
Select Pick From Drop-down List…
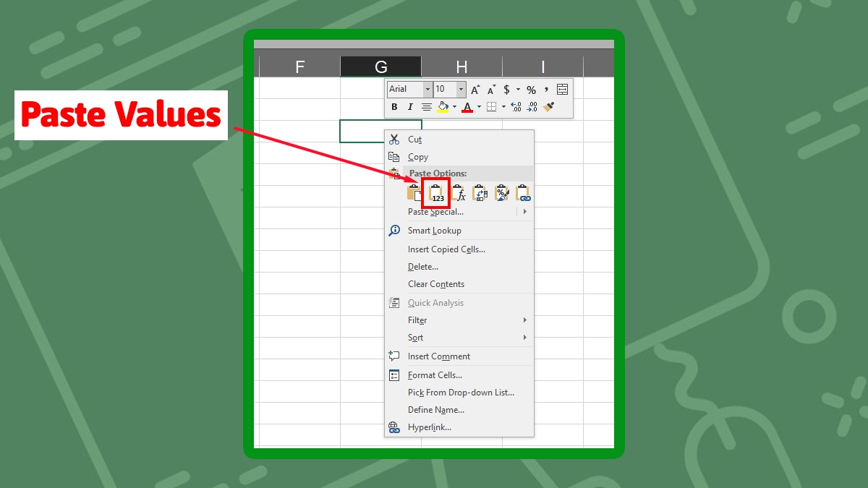(459, 393)
